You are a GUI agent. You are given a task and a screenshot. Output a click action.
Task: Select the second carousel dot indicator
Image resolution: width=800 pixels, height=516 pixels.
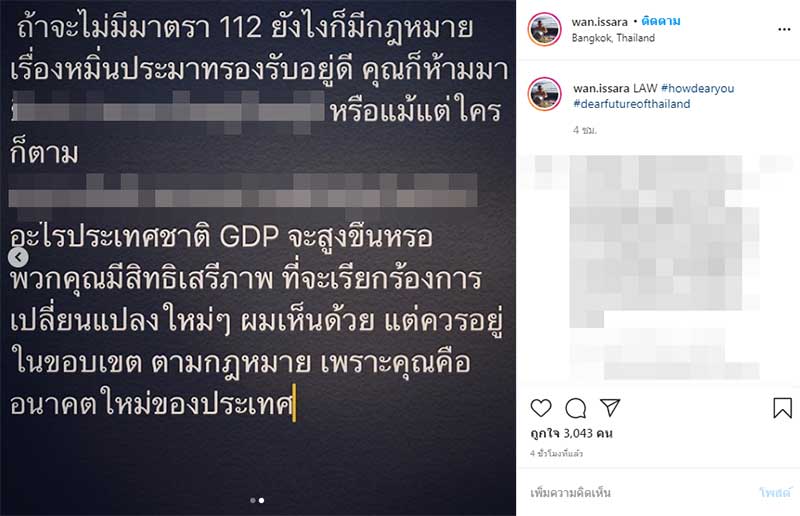(262, 501)
